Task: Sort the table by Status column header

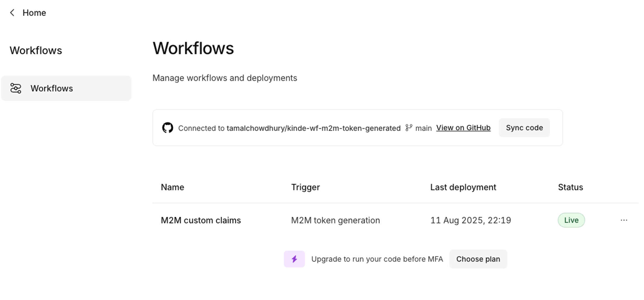Action: [570, 187]
